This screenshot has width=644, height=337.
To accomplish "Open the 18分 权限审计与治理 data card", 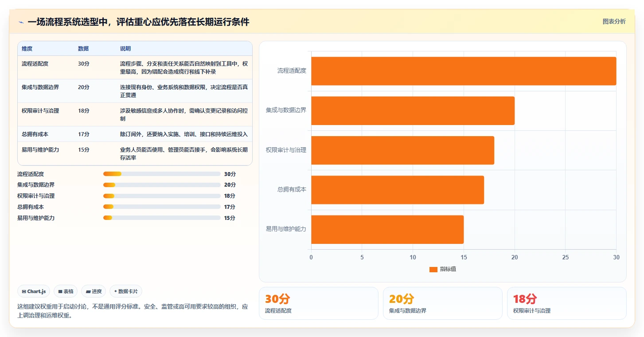I will (567, 303).
